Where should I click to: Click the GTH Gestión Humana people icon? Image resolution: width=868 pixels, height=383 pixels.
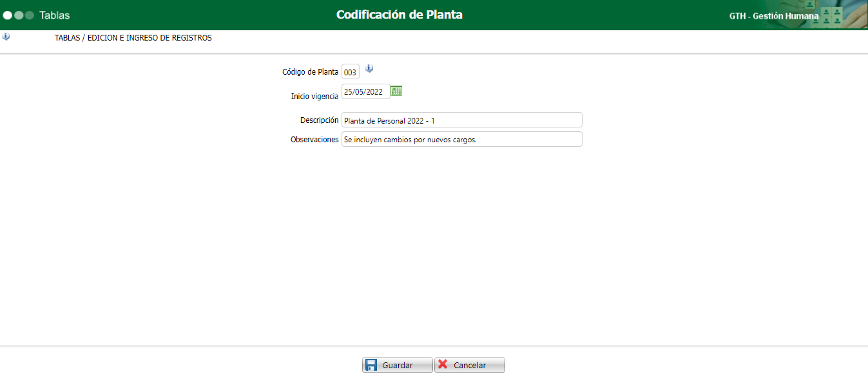(832, 15)
